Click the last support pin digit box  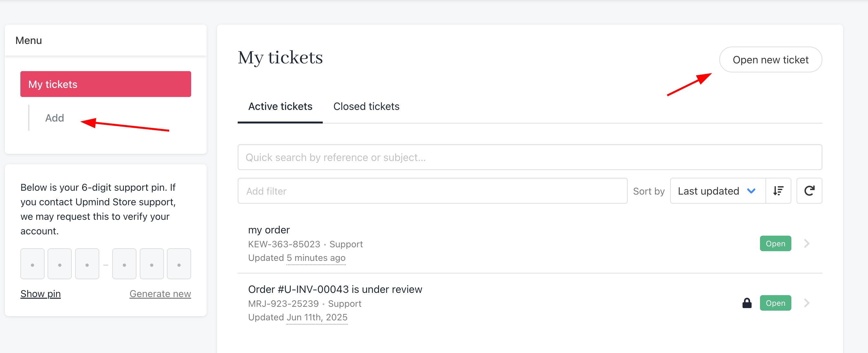click(x=179, y=264)
